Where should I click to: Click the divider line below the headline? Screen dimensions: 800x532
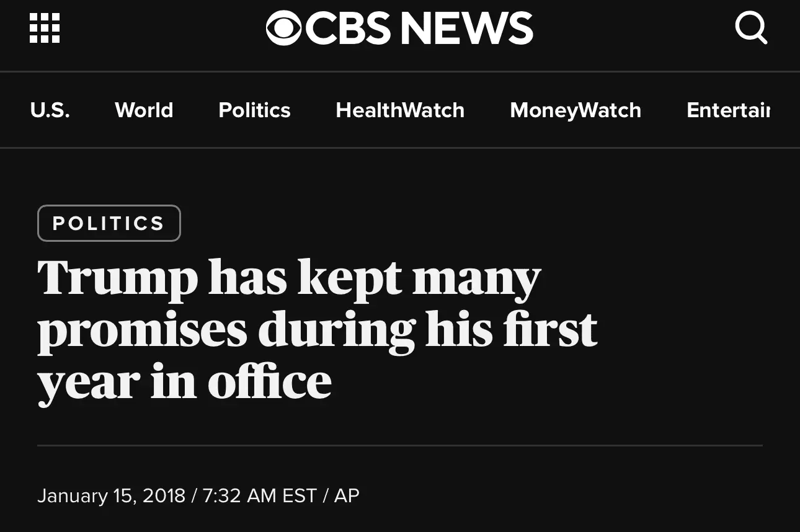pos(400,445)
